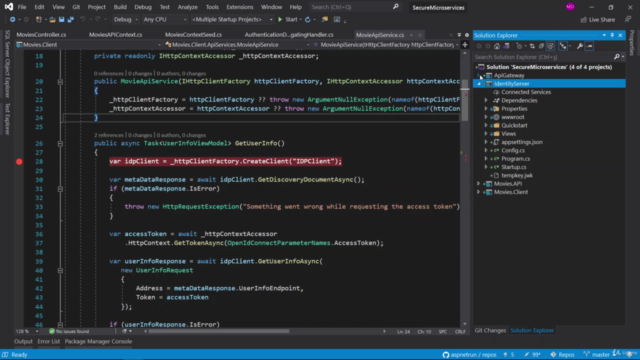Image resolution: width=640 pixels, height=360 pixels.
Task: Click Switch Views icon in Solution Explorer
Action: pyautogui.click(x=506, y=46)
